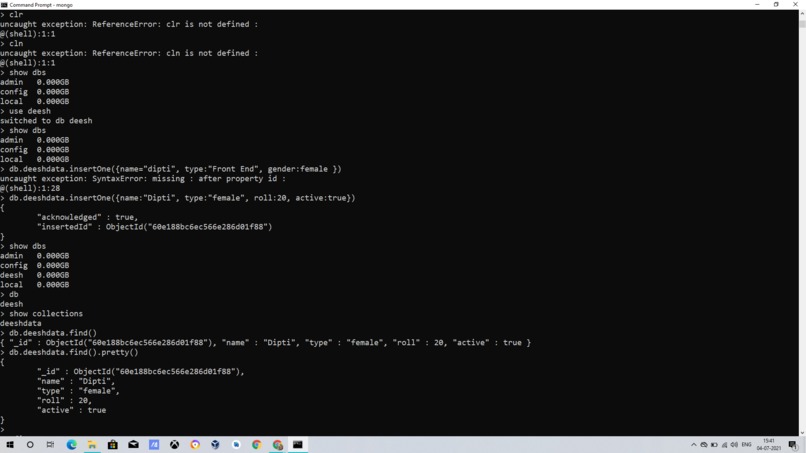Click the '@(shell):1:28' line

point(30,188)
